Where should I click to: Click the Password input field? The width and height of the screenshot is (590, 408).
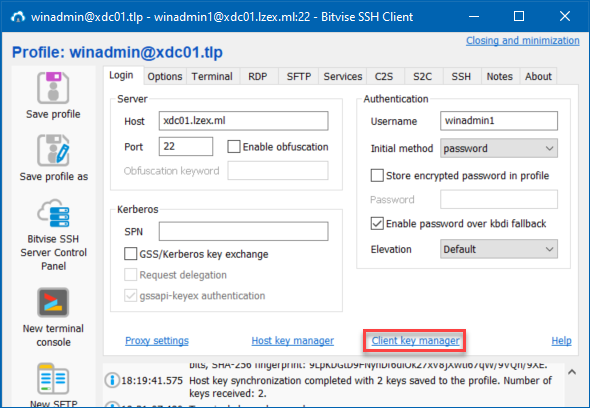click(x=499, y=199)
